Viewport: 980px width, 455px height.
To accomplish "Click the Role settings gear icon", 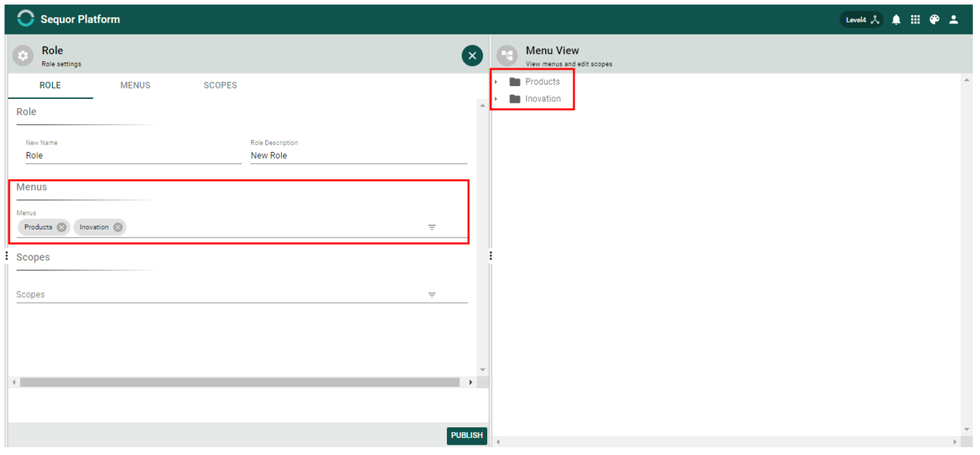I will click(23, 56).
